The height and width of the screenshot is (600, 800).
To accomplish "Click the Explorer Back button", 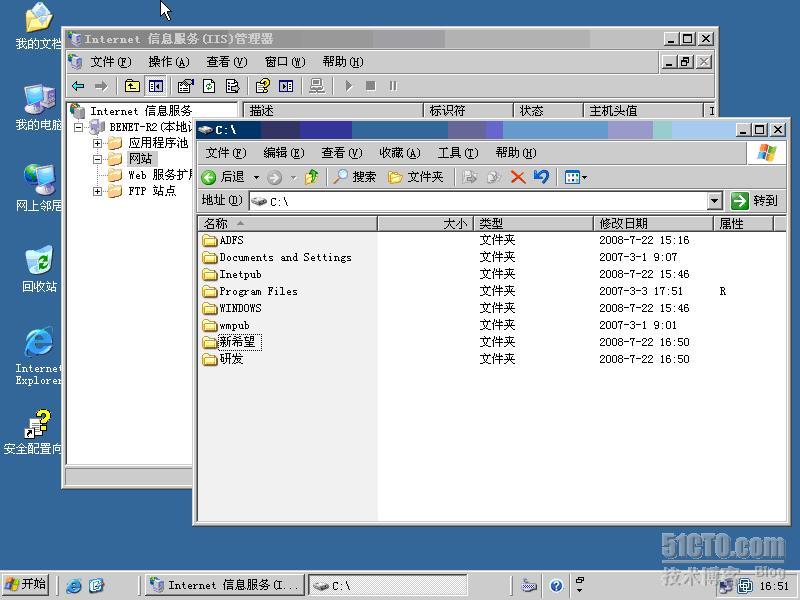I will tap(222, 177).
